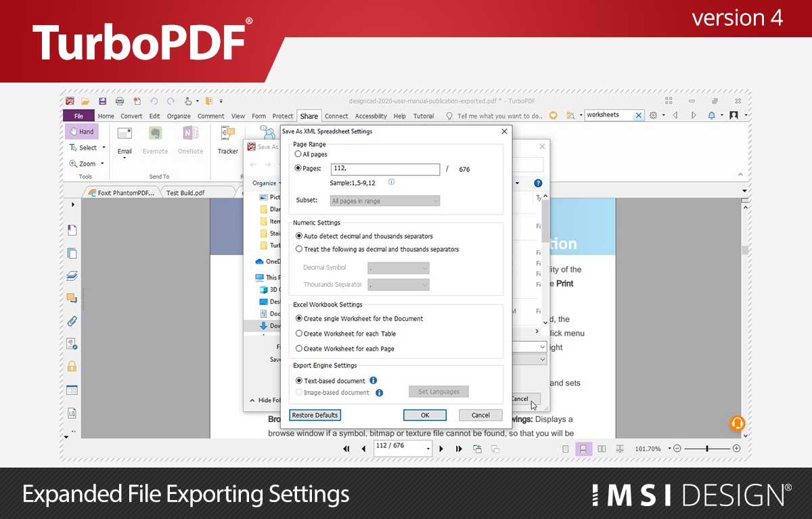Viewport: 812px width, 519px height.
Task: Open the Digital Signatures panel in the sidebar
Action: click(x=72, y=344)
